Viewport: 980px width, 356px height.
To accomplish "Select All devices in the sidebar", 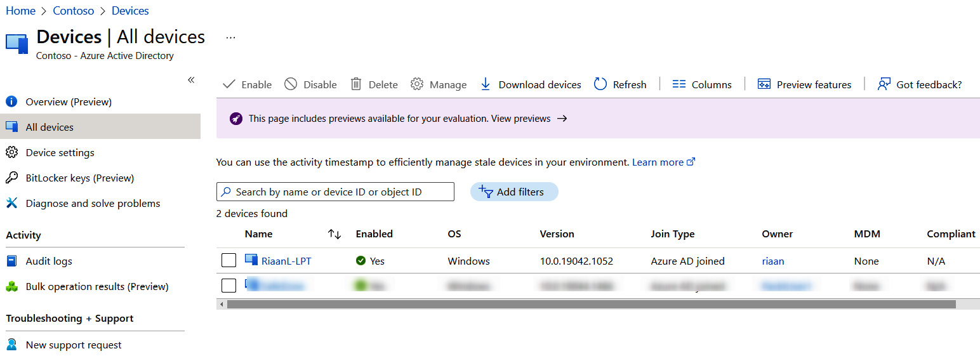I will click(x=100, y=126).
